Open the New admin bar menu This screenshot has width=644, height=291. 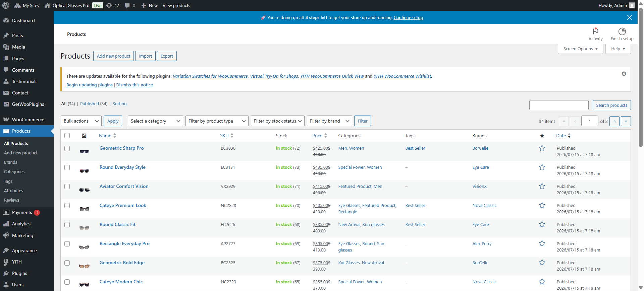(x=149, y=5)
